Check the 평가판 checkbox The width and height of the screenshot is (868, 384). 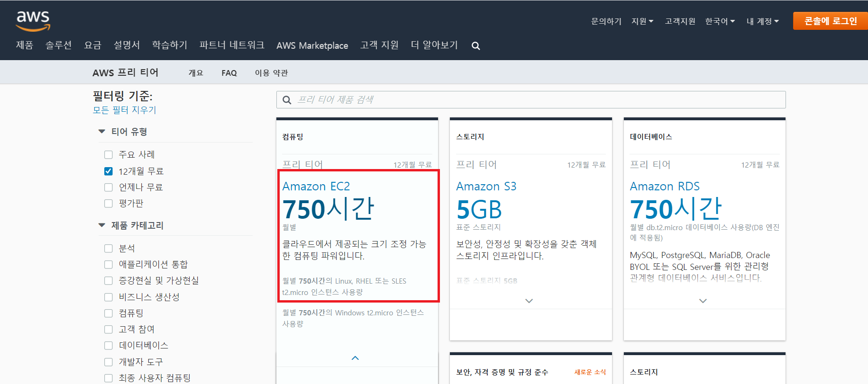109,204
